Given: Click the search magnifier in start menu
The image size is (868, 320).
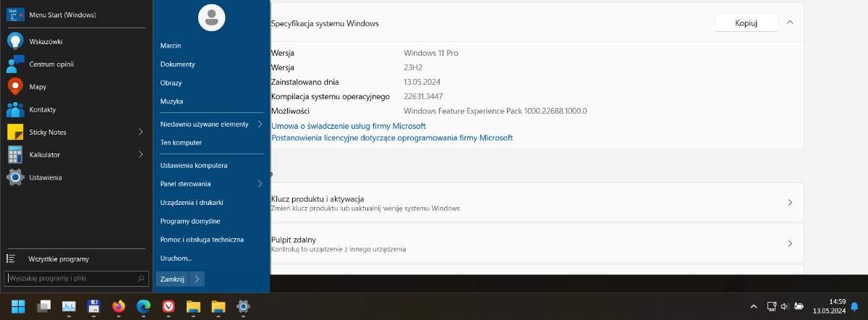Looking at the screenshot, I should [141, 278].
